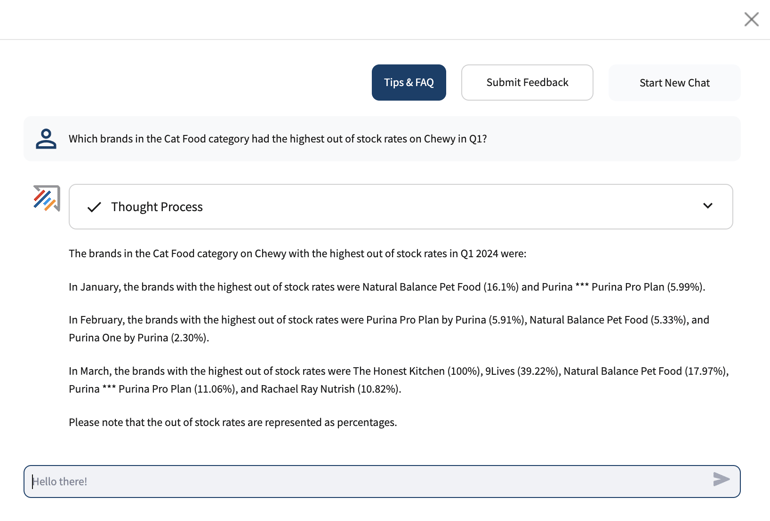The width and height of the screenshot is (770, 521).
Task: Open the Tips & FAQ button
Action: pos(409,82)
